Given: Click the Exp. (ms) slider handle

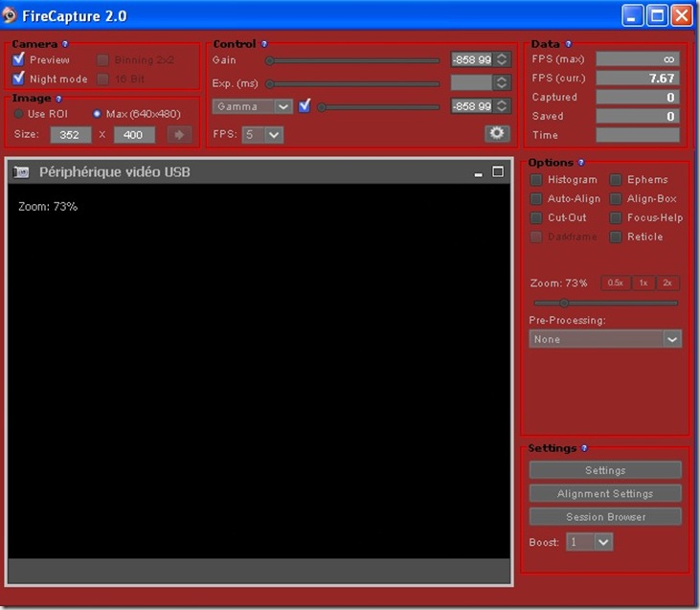Looking at the screenshot, I should [x=269, y=84].
